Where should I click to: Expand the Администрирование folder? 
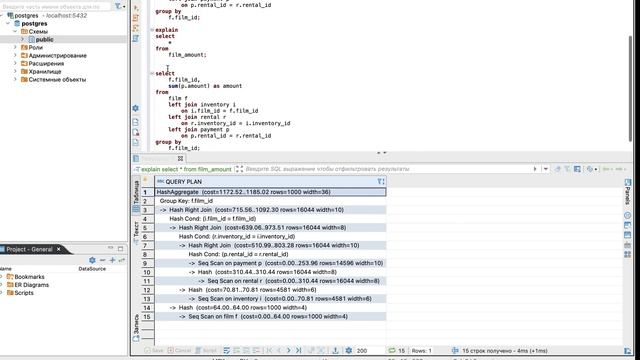(16, 56)
